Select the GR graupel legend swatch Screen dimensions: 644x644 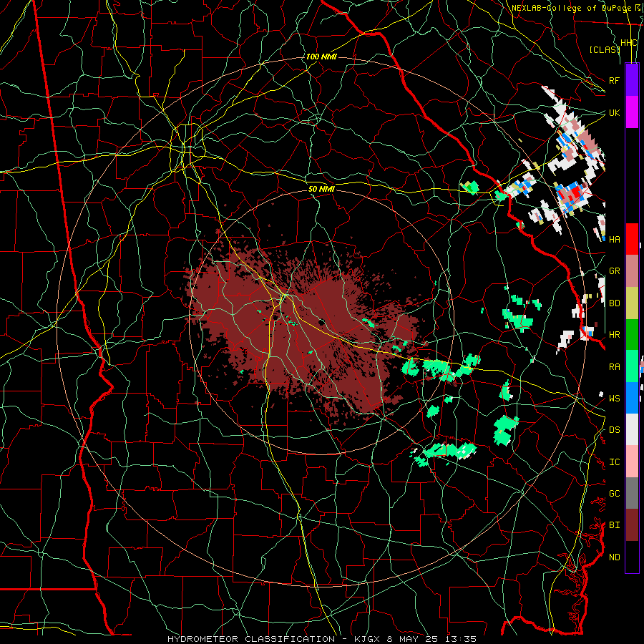632,271
